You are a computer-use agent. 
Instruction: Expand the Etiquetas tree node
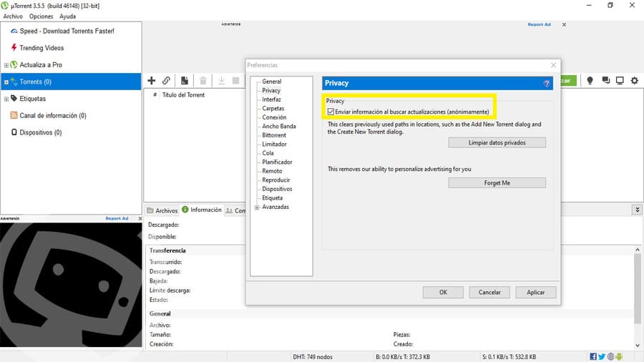(6, 99)
